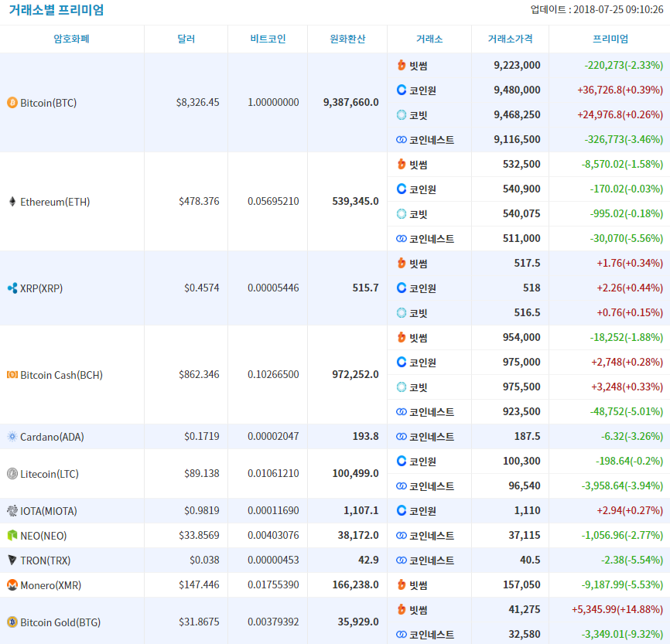This screenshot has width=670, height=644.
Task: Click the Ethereum(ETH) diamond icon
Action: 12,202
